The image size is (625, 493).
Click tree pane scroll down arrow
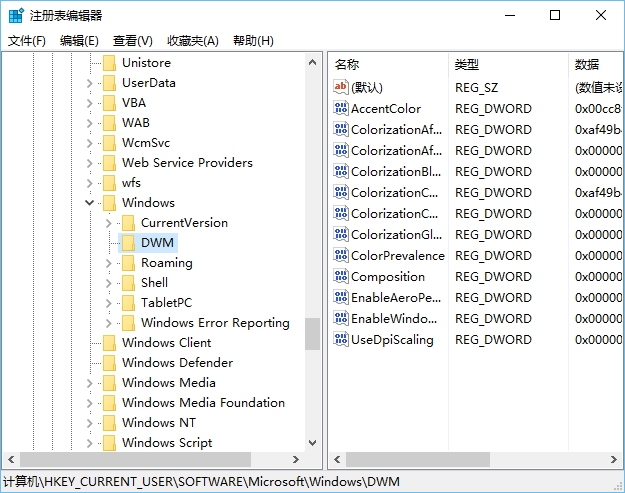(312, 442)
